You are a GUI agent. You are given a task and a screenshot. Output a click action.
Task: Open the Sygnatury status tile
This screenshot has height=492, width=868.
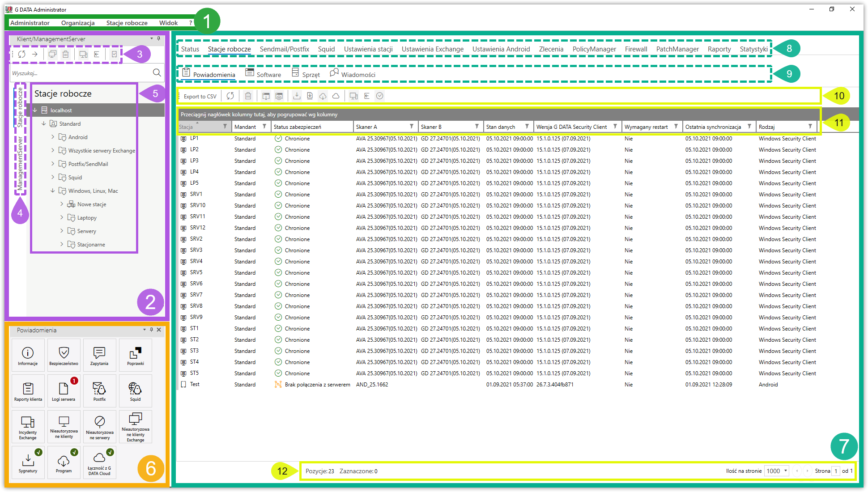tap(28, 462)
